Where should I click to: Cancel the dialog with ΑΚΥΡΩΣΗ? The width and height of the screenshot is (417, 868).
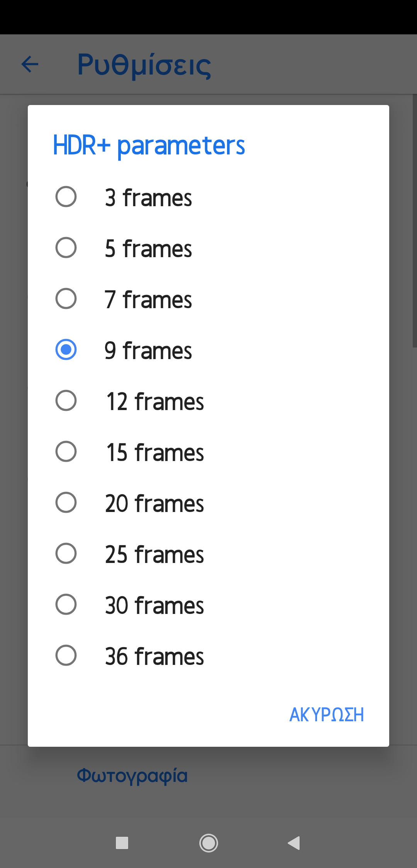pos(326,715)
